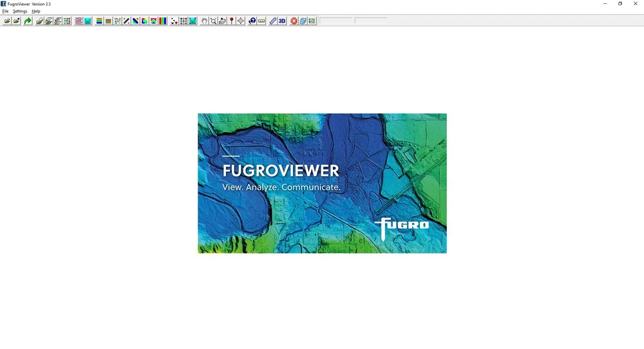Click the scattered colored points icon
The height and width of the screenshot is (349, 644).
[x=117, y=21]
